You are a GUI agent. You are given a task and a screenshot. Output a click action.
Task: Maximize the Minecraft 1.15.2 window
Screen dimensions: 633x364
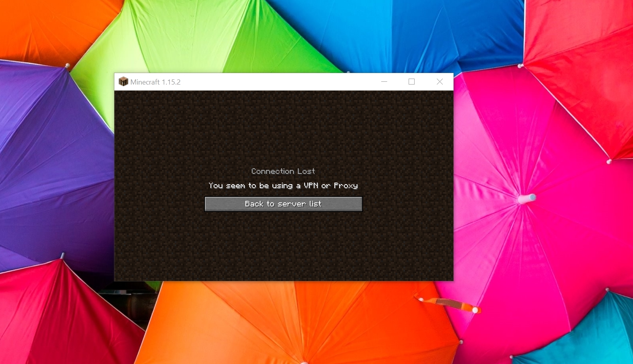coord(412,82)
